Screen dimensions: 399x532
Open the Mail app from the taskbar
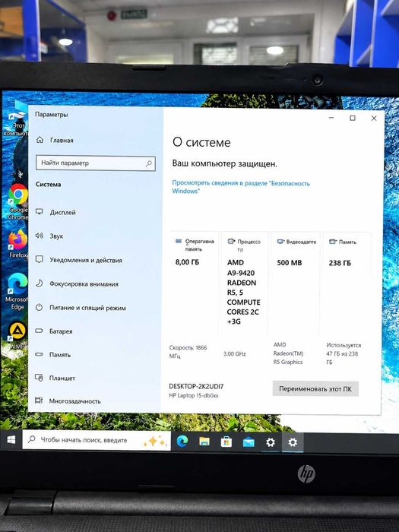(x=249, y=442)
